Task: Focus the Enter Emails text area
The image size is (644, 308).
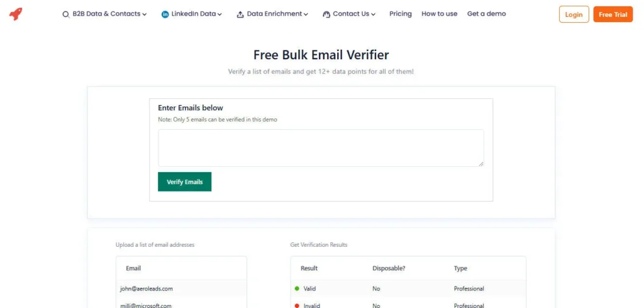Action: tap(321, 148)
